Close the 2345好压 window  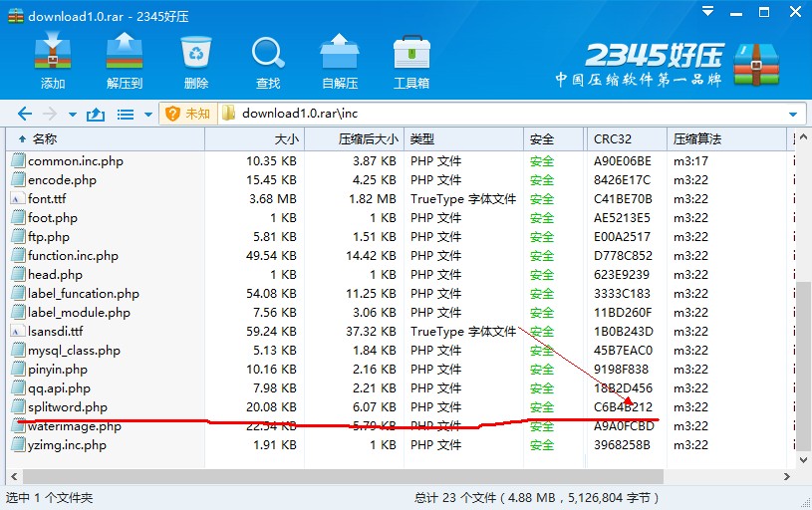tap(795, 11)
